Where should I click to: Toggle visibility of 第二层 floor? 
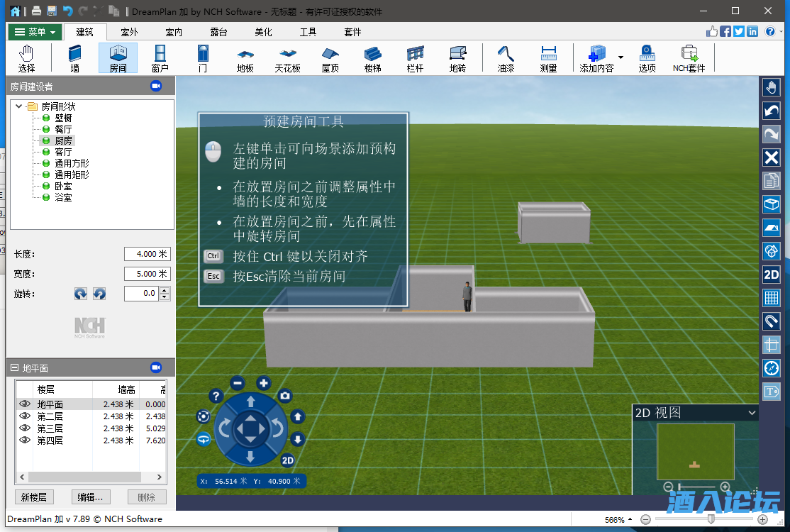pyautogui.click(x=25, y=416)
